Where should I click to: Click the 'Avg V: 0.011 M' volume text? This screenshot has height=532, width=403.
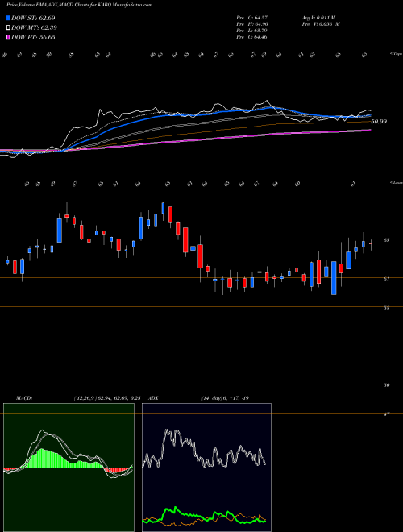tap(318, 17)
